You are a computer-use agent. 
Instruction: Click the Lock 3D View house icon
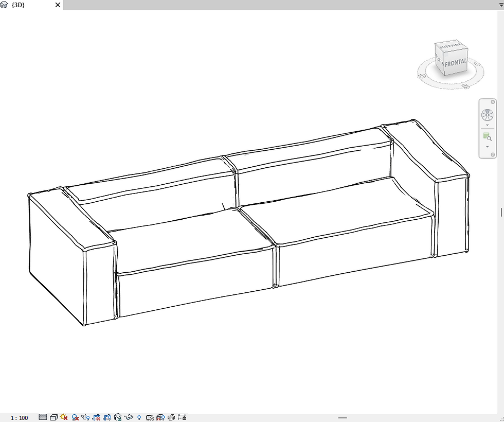pyautogui.click(x=118, y=417)
